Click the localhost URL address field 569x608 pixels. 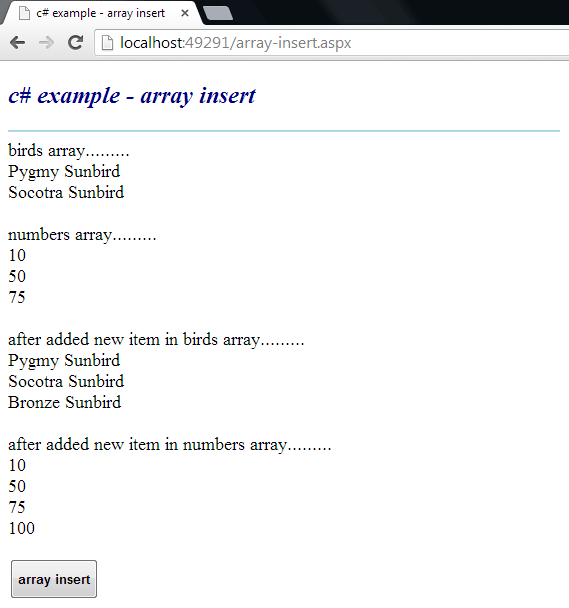coord(334,43)
